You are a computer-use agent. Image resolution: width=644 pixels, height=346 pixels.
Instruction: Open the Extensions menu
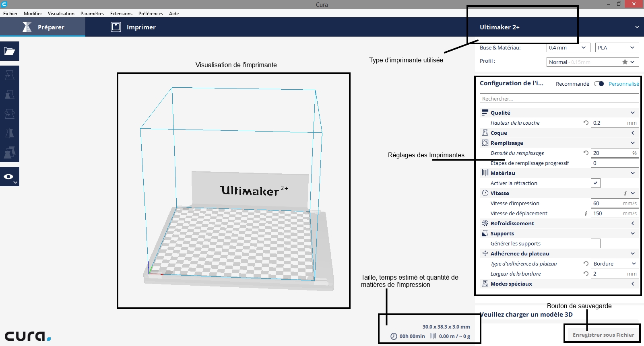click(x=121, y=13)
